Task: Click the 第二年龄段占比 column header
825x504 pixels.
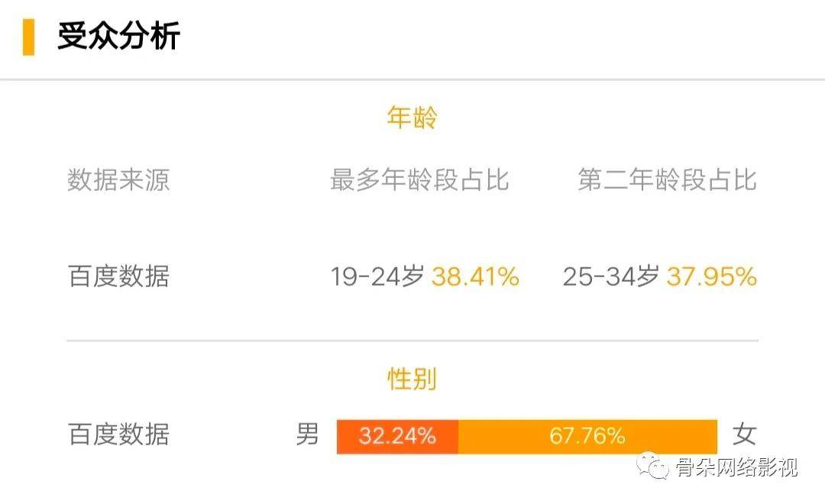Action: [667, 179]
